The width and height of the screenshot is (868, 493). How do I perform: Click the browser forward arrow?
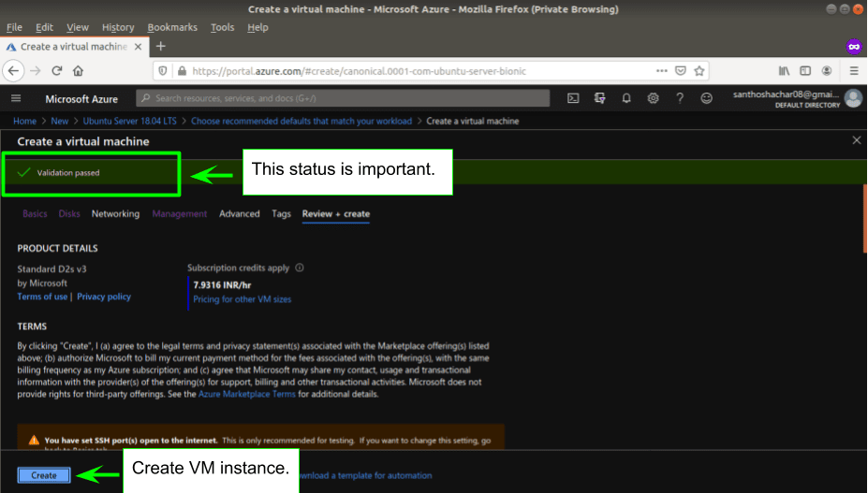click(36, 71)
